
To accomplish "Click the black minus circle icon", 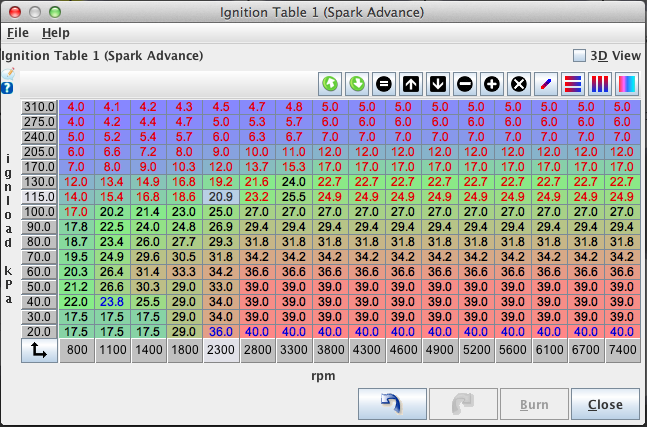I will click(465, 84).
